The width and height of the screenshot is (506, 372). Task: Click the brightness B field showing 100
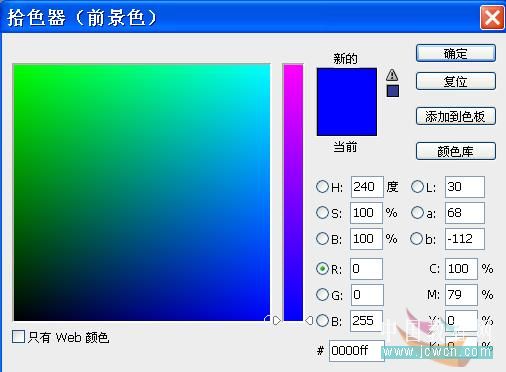tap(366, 239)
